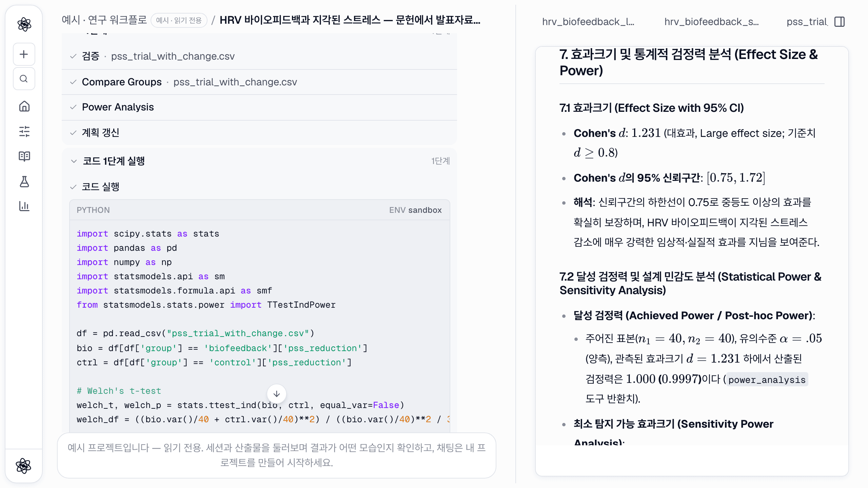Viewport: 868px width, 488px height.
Task: Switch to pss_trial tab
Action: click(807, 22)
